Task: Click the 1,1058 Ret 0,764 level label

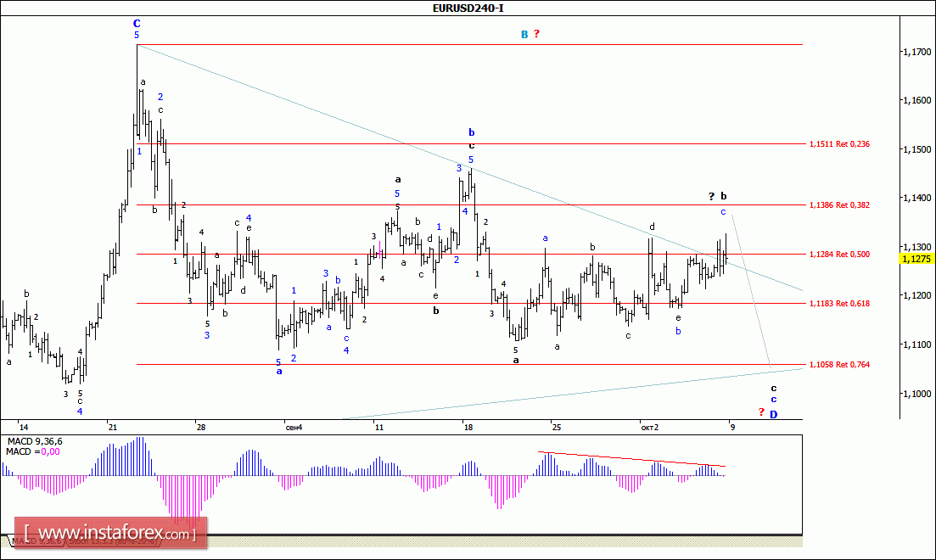Action: pyautogui.click(x=838, y=364)
